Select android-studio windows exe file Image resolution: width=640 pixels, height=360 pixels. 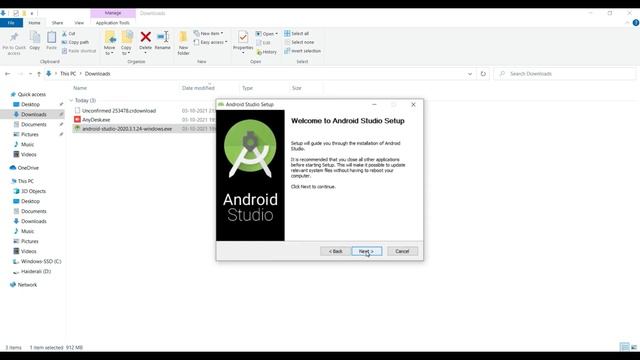click(x=127, y=129)
